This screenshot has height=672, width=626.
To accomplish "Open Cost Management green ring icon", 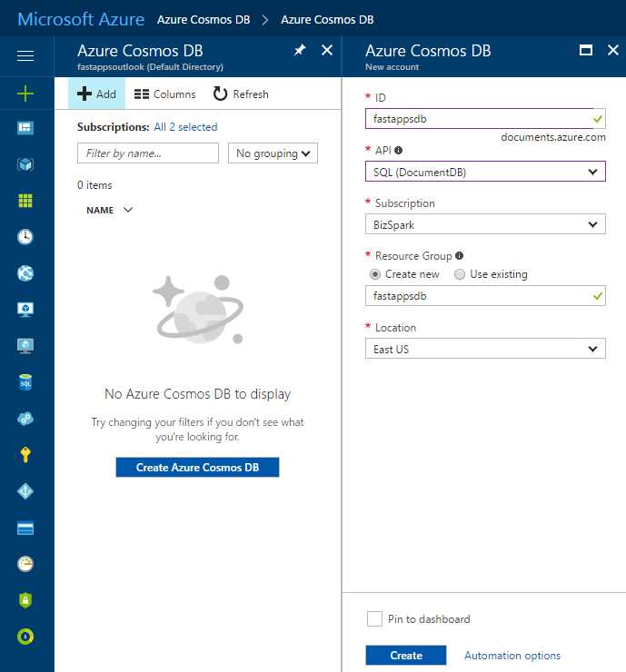I will [x=25, y=637].
